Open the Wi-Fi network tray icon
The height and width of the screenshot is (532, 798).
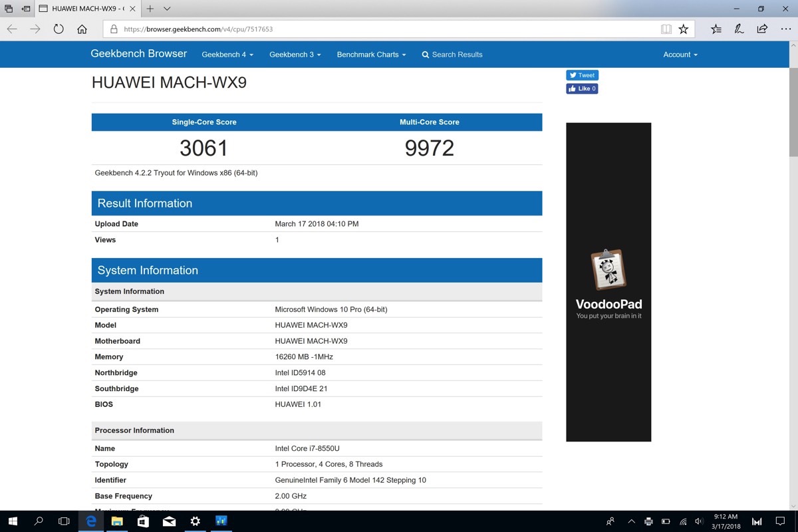tap(683, 522)
